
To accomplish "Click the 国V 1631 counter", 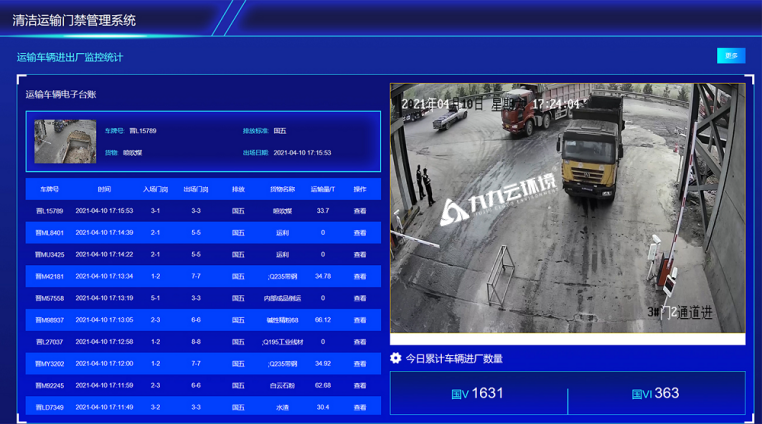I will (478, 394).
